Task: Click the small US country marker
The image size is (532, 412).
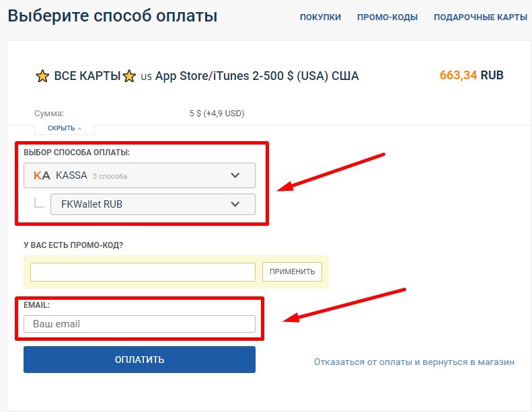Action: pos(146,77)
